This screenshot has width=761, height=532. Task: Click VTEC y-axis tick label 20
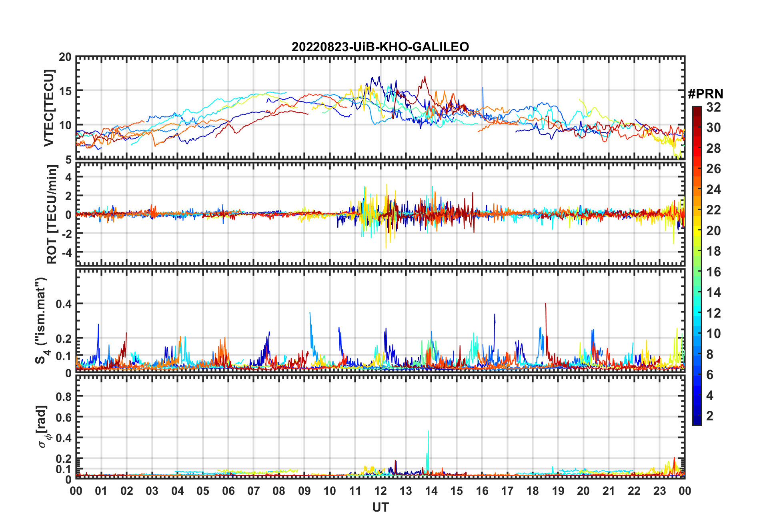[65, 57]
